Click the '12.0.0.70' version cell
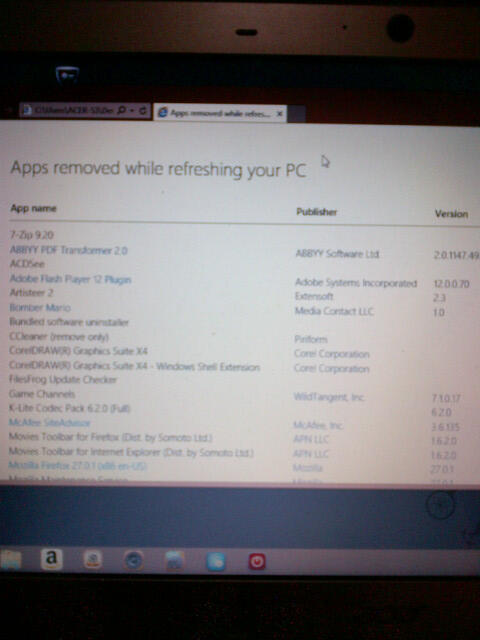The height and width of the screenshot is (640, 480). (x=451, y=284)
